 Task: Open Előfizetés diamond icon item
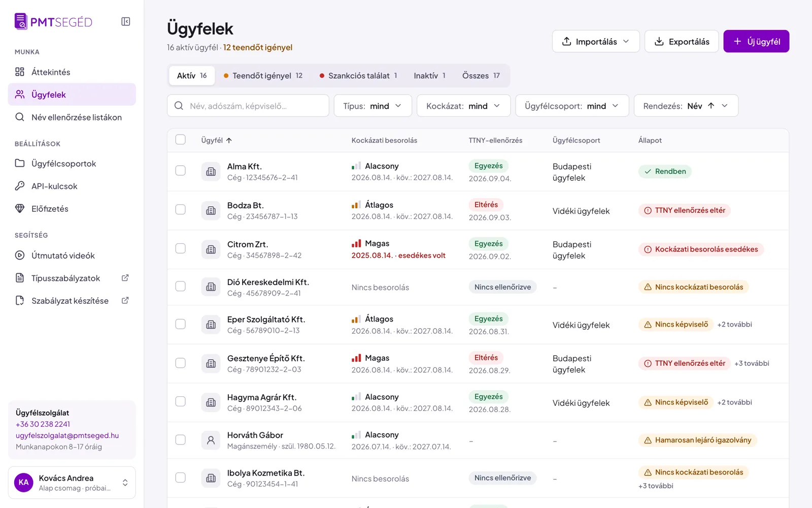tap(20, 208)
